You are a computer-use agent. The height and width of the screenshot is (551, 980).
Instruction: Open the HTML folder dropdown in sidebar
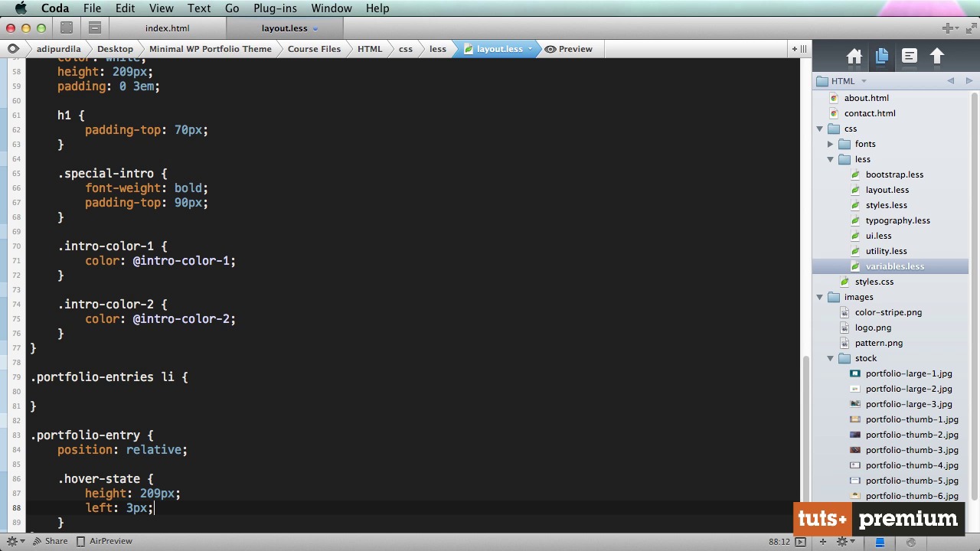(x=864, y=81)
